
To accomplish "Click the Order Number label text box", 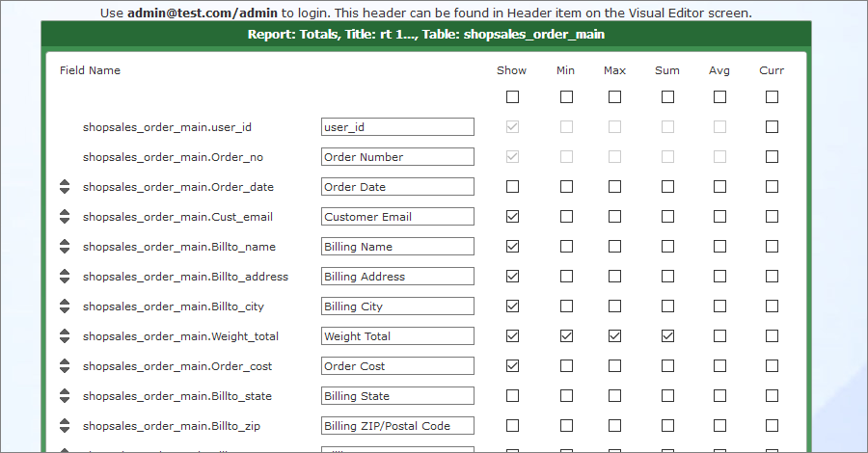I will tap(397, 157).
